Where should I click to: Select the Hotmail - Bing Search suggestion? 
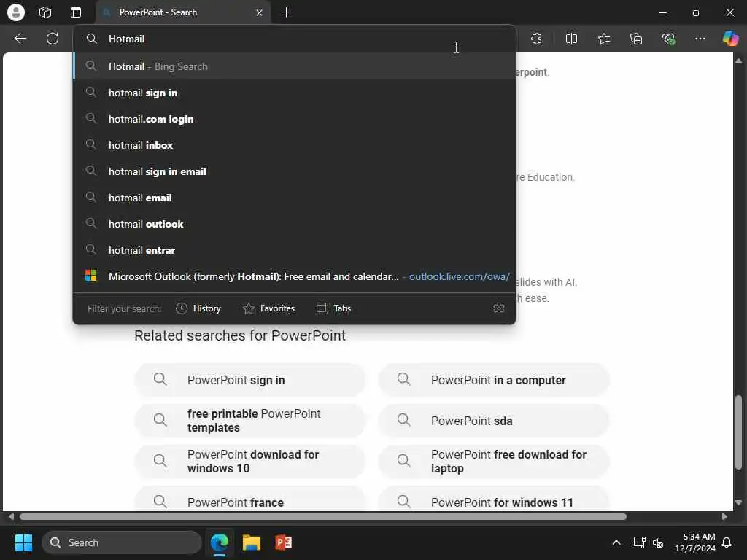pos(295,66)
